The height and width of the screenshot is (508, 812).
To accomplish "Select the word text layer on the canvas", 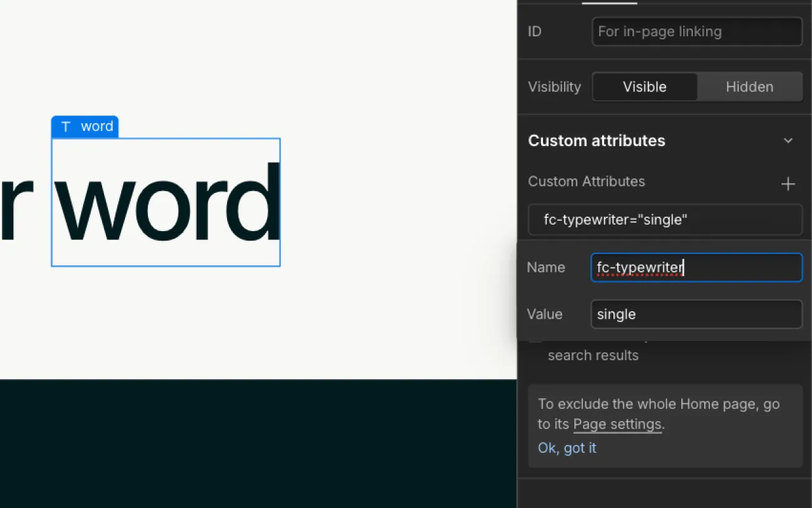I will pos(165,202).
